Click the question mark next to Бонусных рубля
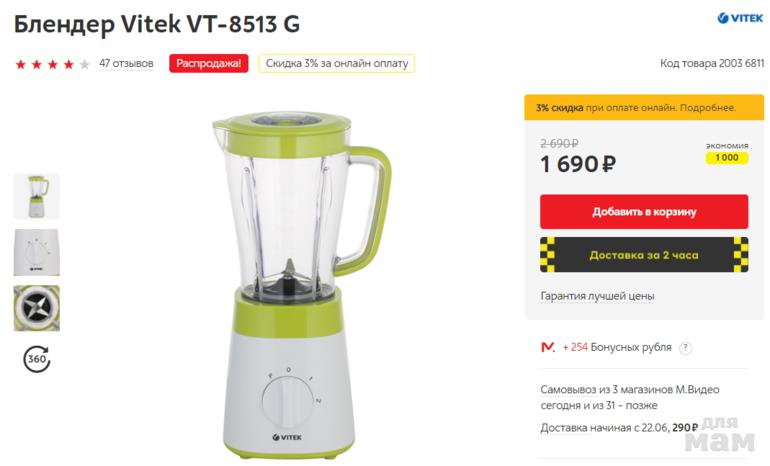The width and height of the screenshot is (770, 466). [x=685, y=348]
